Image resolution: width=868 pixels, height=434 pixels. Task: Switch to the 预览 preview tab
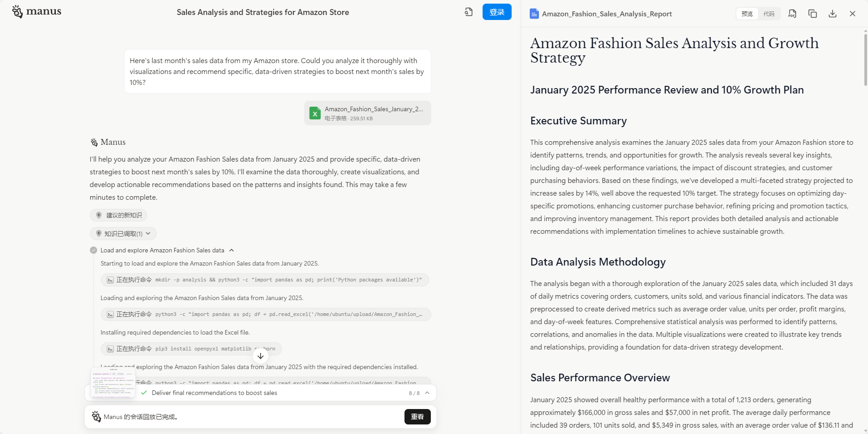point(747,14)
